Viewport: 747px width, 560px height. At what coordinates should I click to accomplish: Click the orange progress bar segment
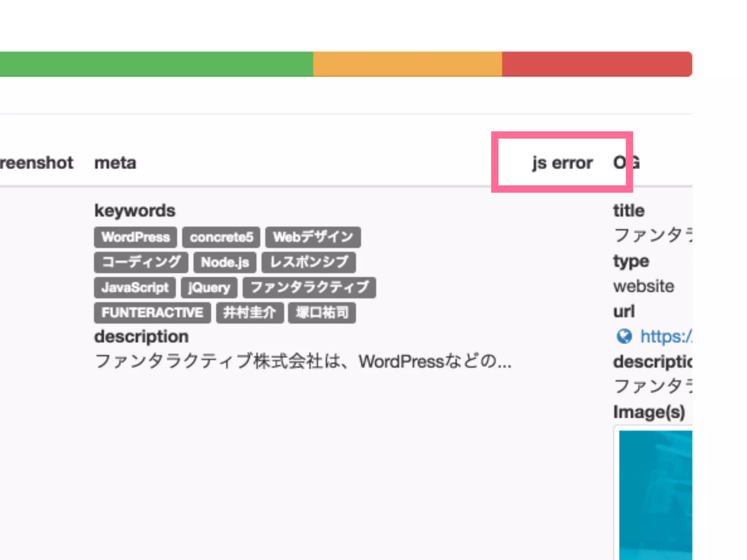pos(407,64)
